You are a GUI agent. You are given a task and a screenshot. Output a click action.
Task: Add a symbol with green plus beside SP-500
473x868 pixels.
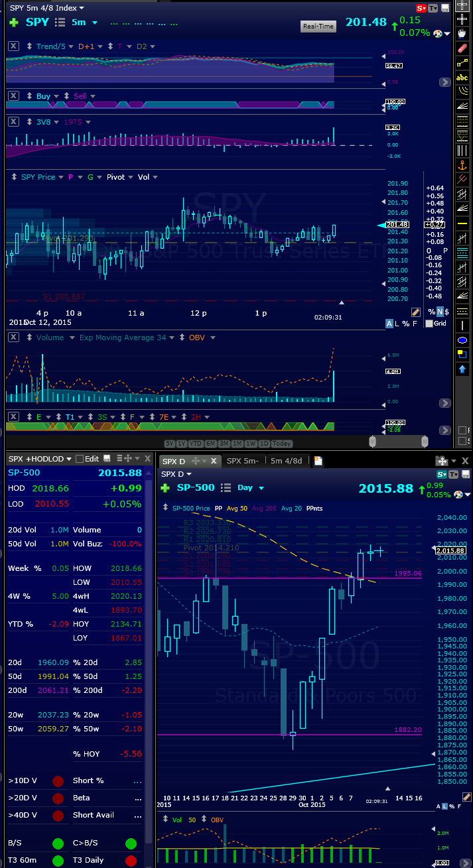(x=166, y=487)
